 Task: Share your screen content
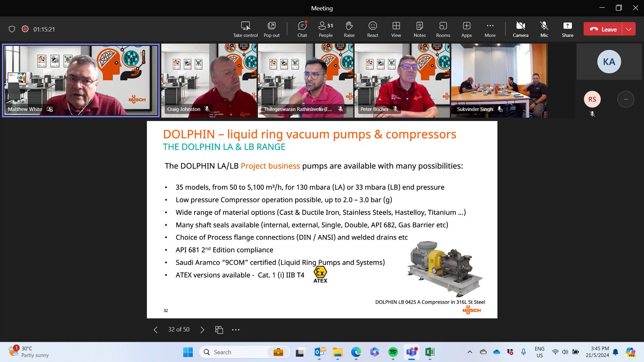tap(568, 29)
